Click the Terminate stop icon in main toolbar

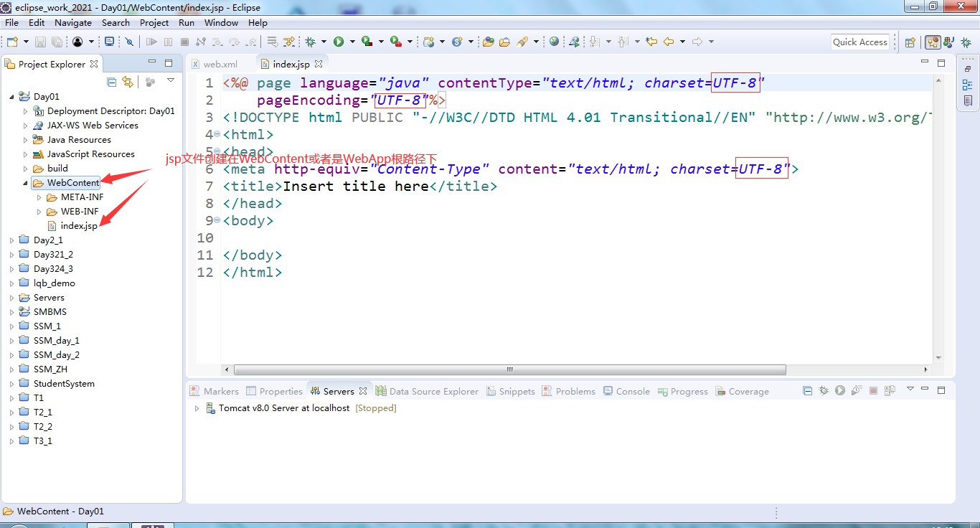pyautogui.click(x=184, y=42)
